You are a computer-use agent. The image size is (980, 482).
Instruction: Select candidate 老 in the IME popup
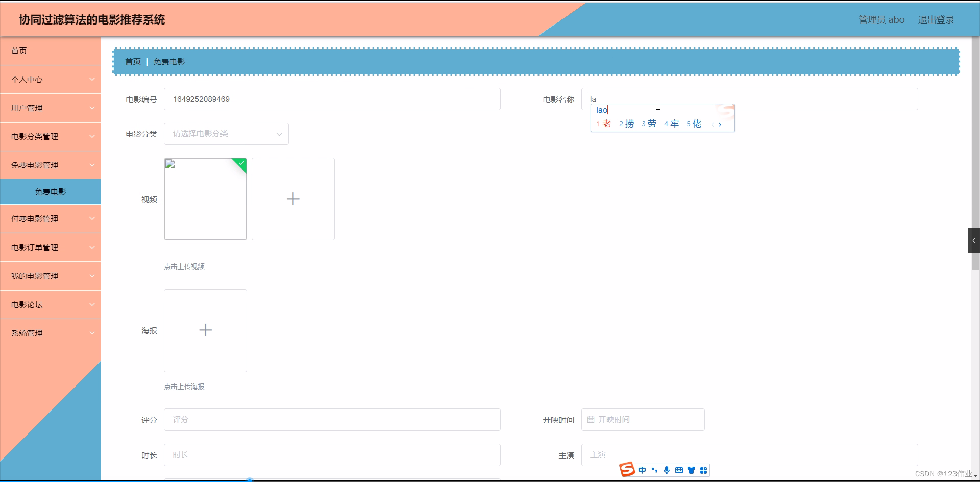[x=606, y=123]
